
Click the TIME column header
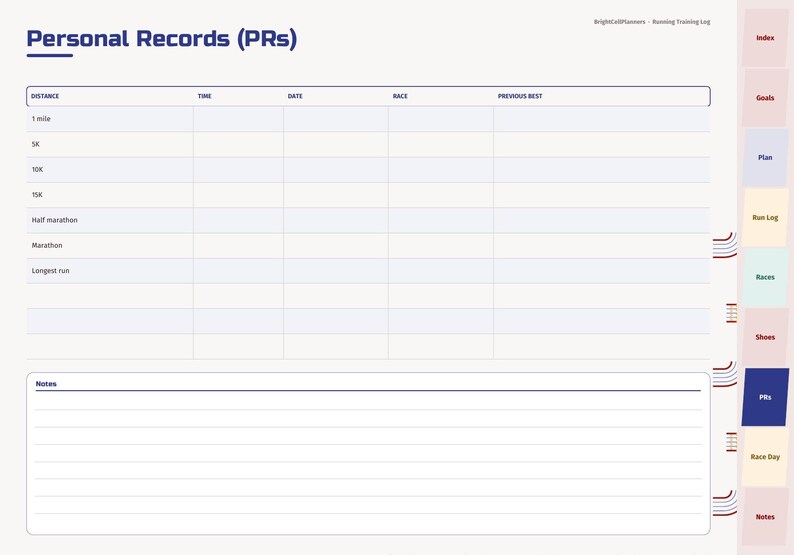[x=205, y=96]
